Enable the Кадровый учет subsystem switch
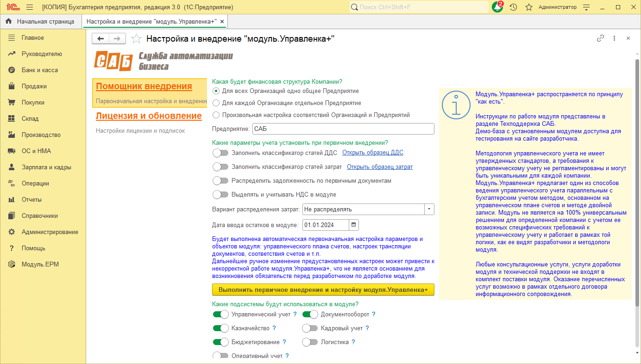Image resolution: width=641 pixels, height=364 pixels. (x=310, y=328)
